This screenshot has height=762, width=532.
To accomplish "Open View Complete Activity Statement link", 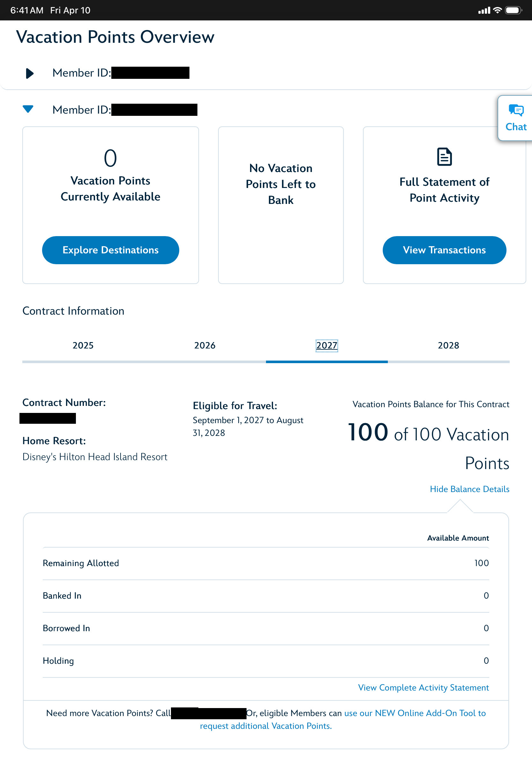I will coord(423,687).
